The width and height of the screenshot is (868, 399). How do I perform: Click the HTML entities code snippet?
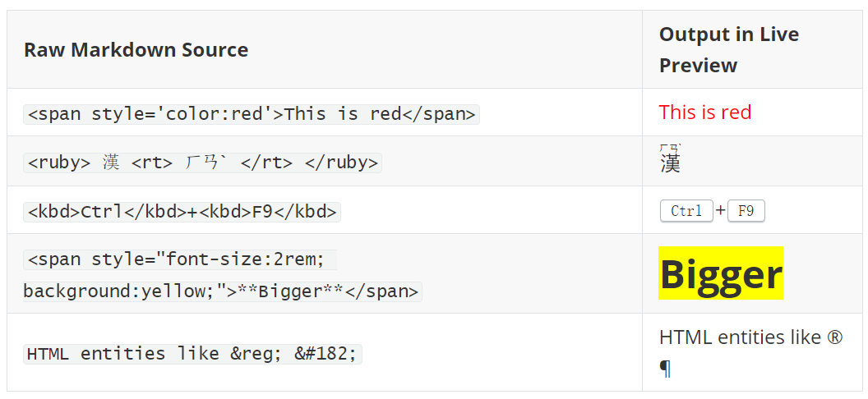click(x=192, y=353)
